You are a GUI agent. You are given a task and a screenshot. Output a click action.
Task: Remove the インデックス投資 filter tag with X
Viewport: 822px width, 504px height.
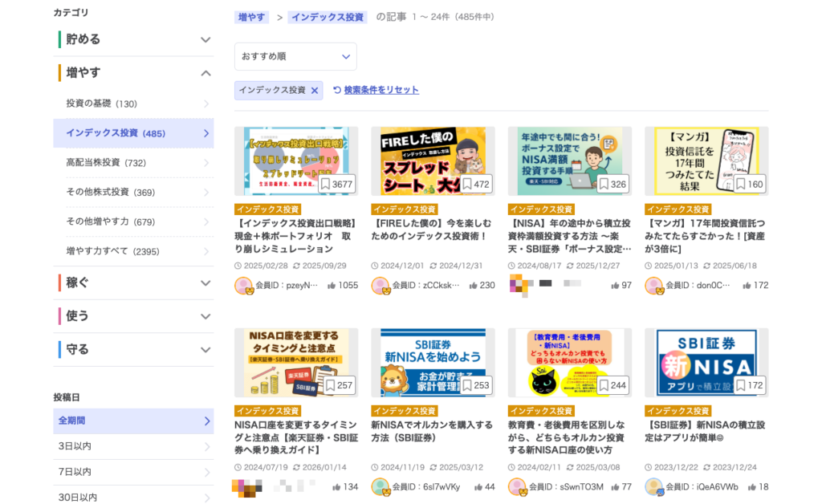pos(315,91)
